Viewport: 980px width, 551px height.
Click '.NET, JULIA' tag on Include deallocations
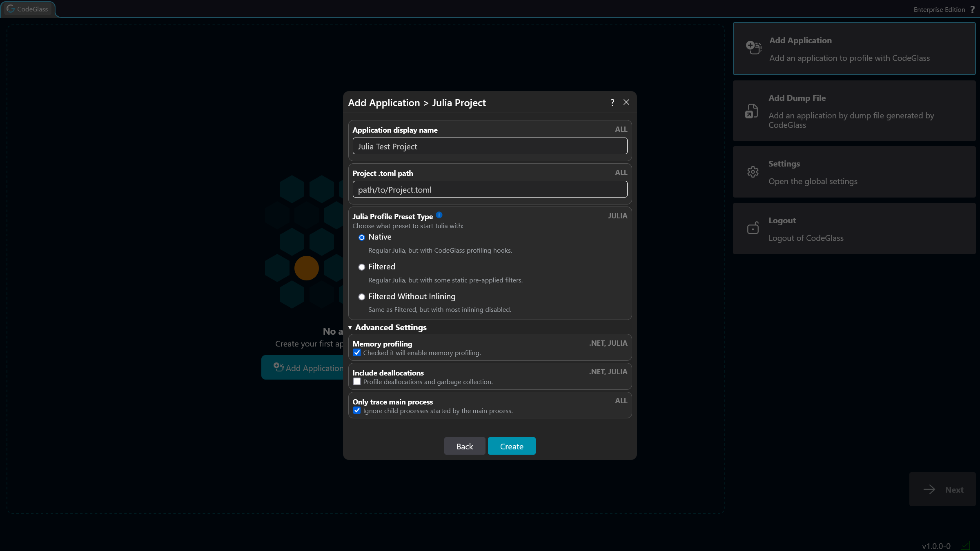pos(608,372)
